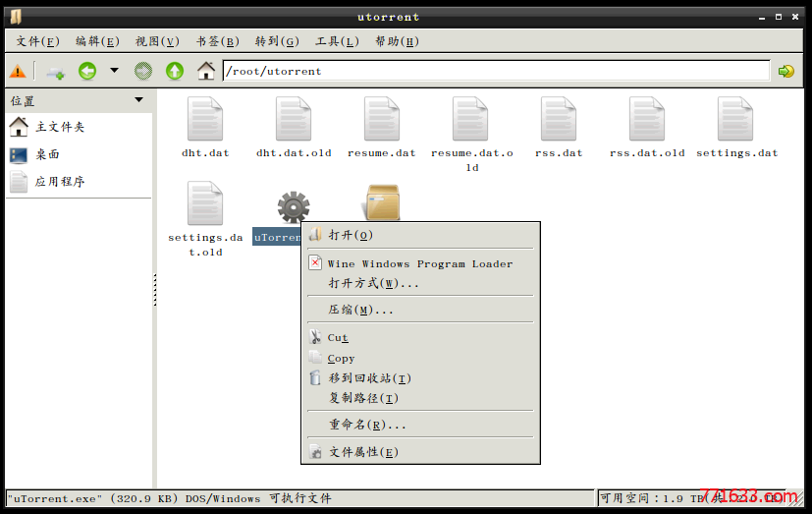This screenshot has width=812, height=514.
Task: Expand the 位置 side pane dropdown
Action: tap(138, 100)
